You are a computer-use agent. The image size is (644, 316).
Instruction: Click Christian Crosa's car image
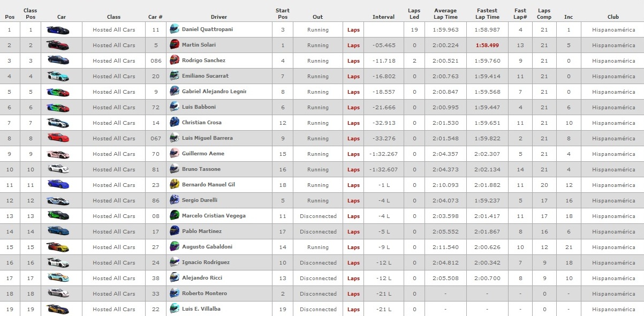[58, 123]
